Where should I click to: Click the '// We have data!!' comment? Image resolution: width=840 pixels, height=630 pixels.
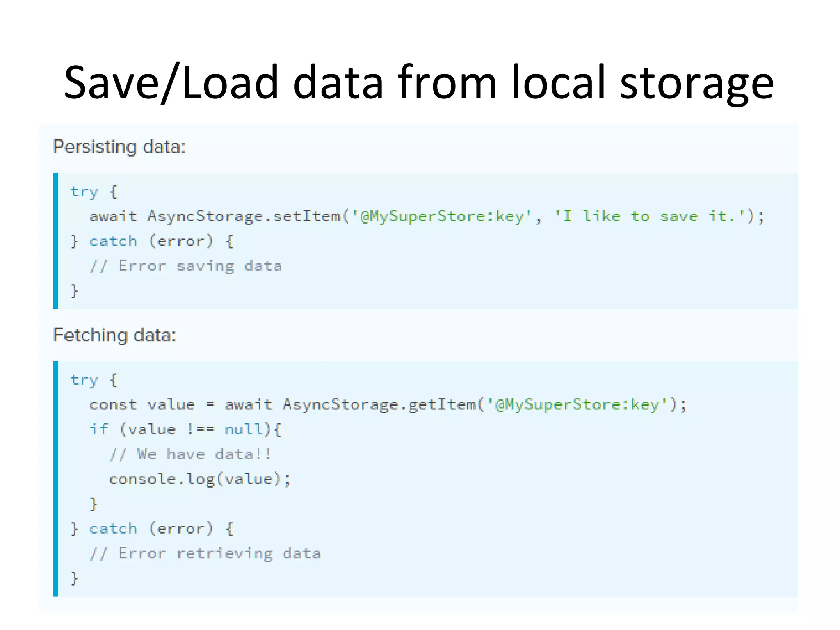[x=191, y=454]
